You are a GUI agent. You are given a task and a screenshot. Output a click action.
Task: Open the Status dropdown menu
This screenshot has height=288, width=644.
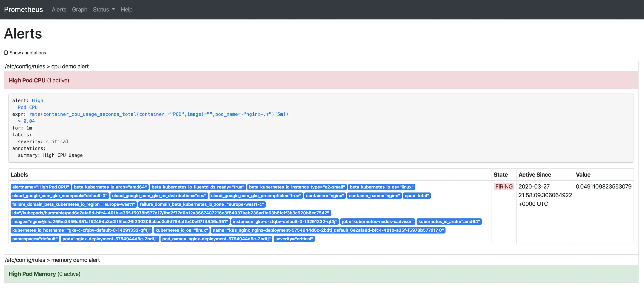104,10
